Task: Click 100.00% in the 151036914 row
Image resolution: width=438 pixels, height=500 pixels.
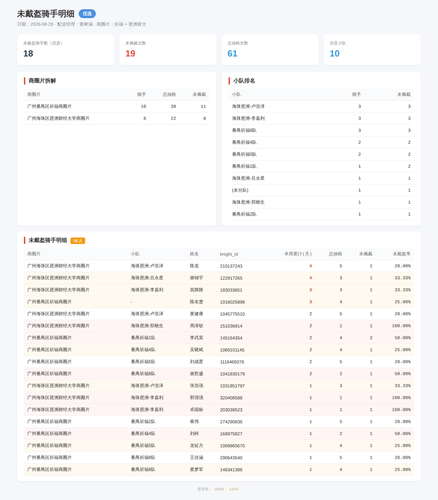Action: click(x=401, y=326)
